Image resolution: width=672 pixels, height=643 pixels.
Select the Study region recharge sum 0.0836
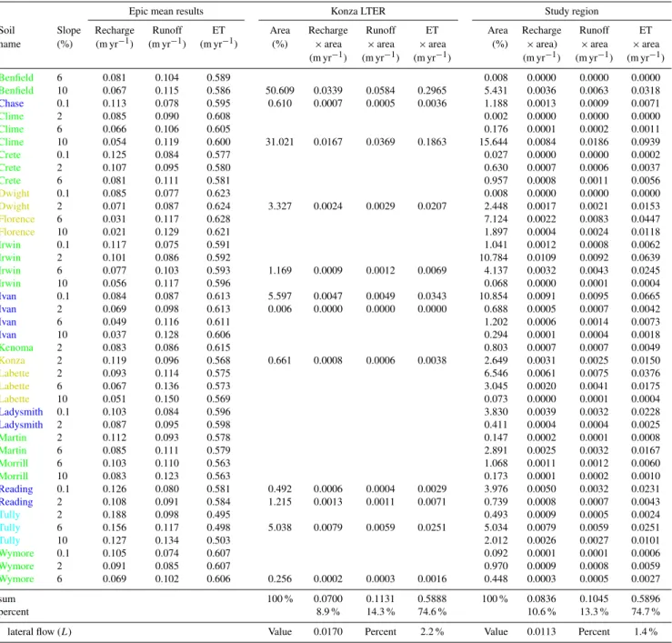tap(541, 598)
